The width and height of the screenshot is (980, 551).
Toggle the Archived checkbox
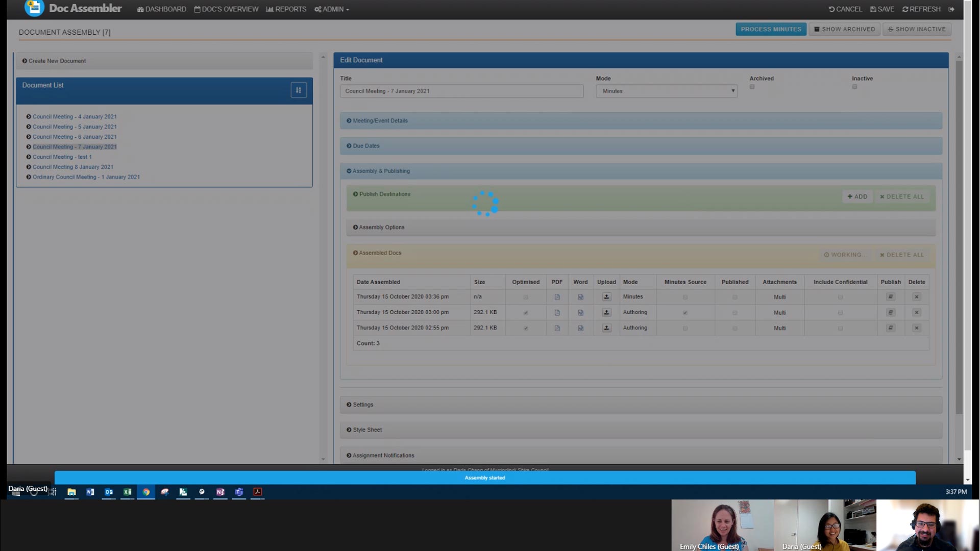[x=752, y=87]
